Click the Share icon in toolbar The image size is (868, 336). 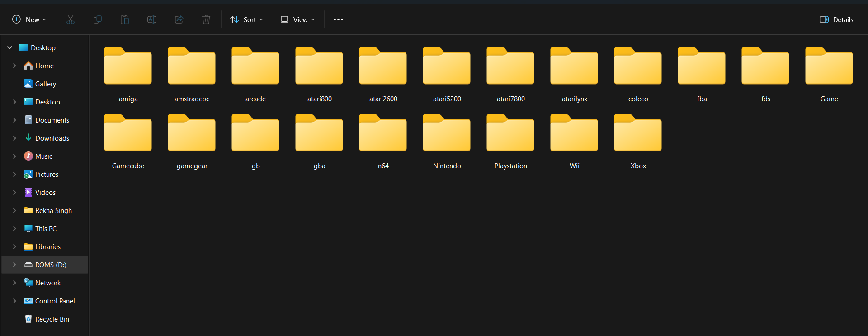click(179, 19)
